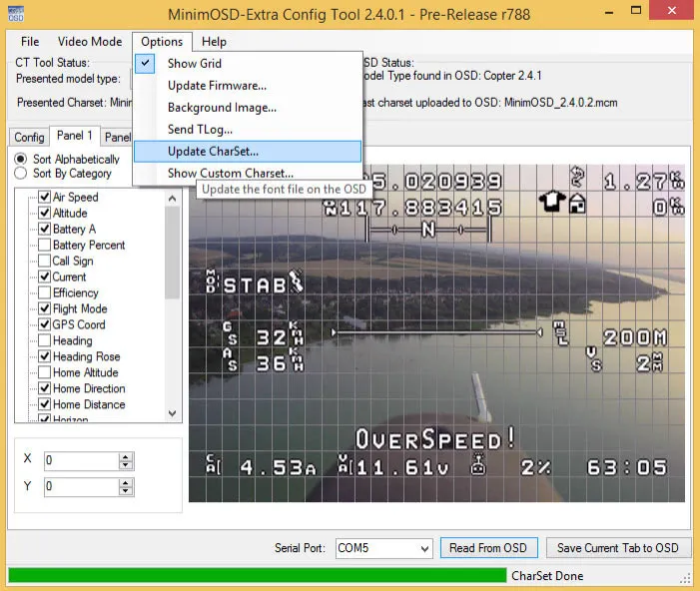This screenshot has width=700, height=591.
Task: Uncheck the Air Speed checkbox
Action: 44,198
